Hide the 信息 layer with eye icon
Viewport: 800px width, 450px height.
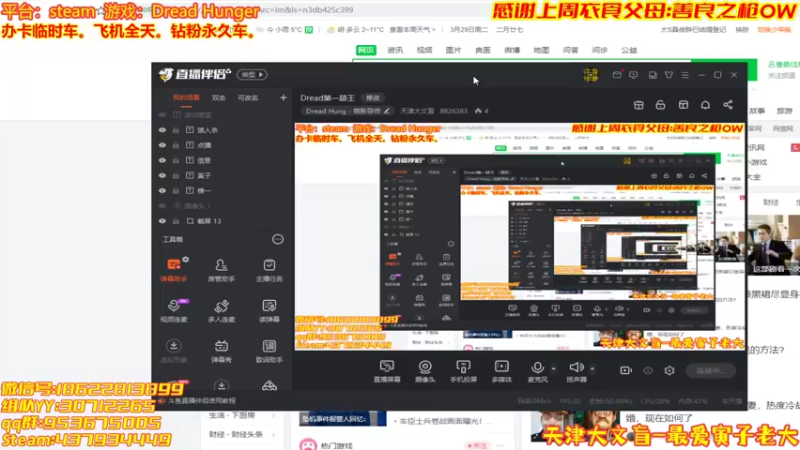(162, 160)
